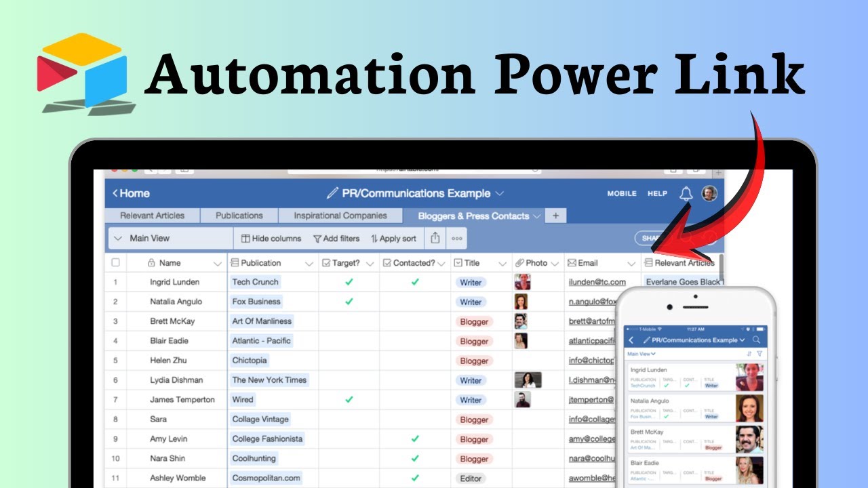
Task: Open James Temperton's photo thumbnail
Action: click(522, 400)
